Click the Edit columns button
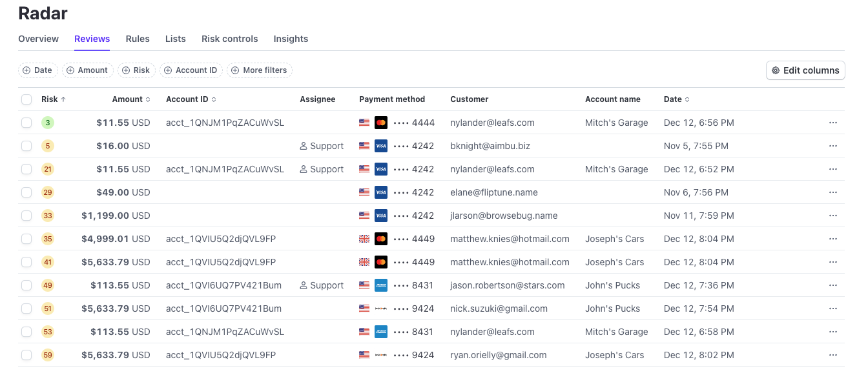Screen dimensions: 868x384 (805, 70)
